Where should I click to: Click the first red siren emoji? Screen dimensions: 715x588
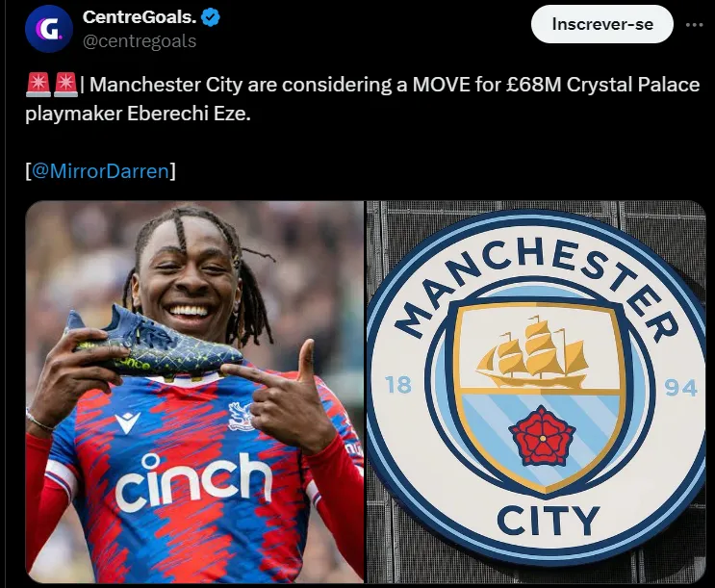point(38,85)
